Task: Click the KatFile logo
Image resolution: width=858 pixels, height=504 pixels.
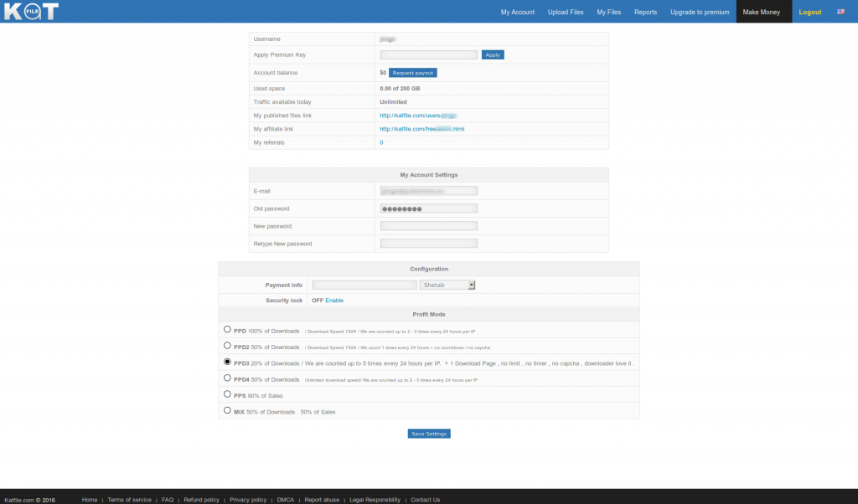Action: tap(30, 12)
